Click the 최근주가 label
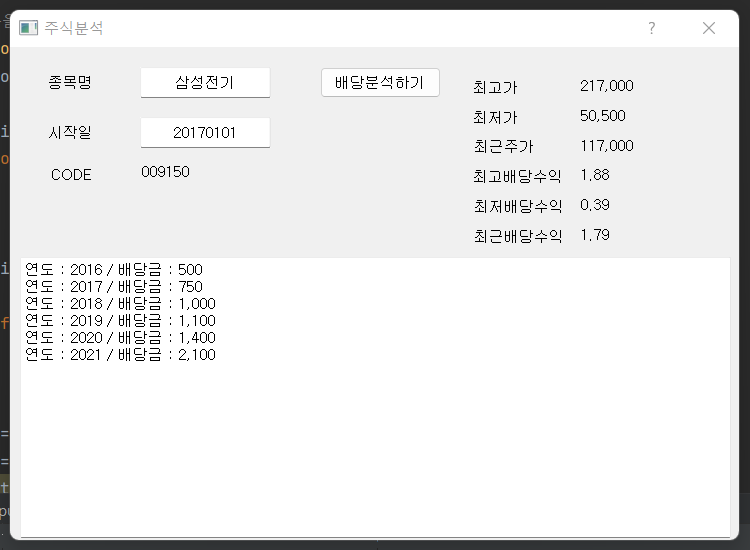Screen dimensions: 750x550 (x=503, y=146)
